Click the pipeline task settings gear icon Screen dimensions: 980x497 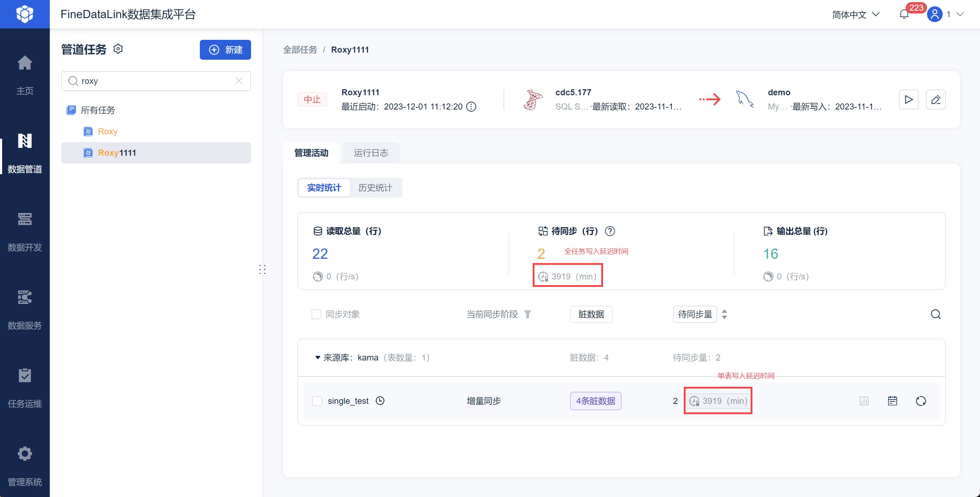click(118, 49)
